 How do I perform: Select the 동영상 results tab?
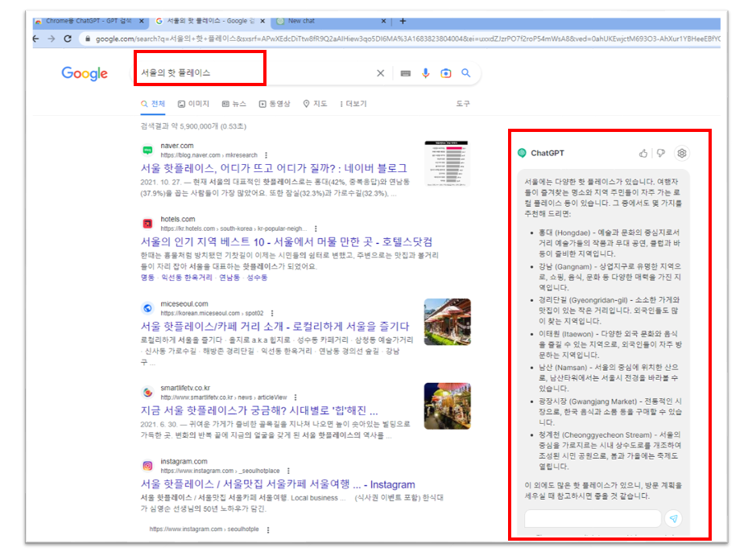[275, 104]
